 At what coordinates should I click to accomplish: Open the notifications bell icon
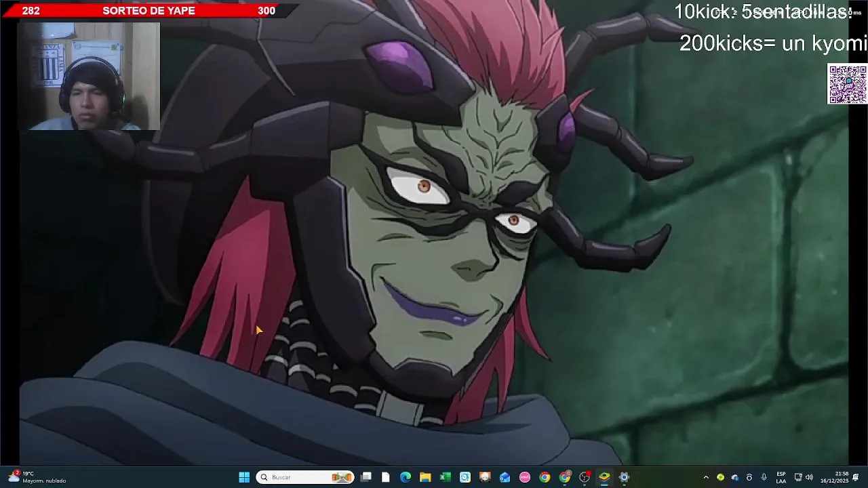[x=856, y=477]
